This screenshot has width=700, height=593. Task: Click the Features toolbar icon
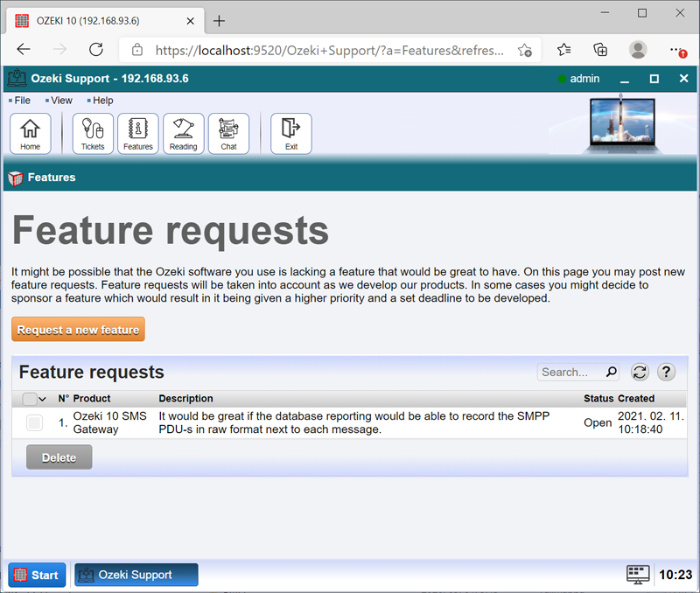[x=137, y=134]
